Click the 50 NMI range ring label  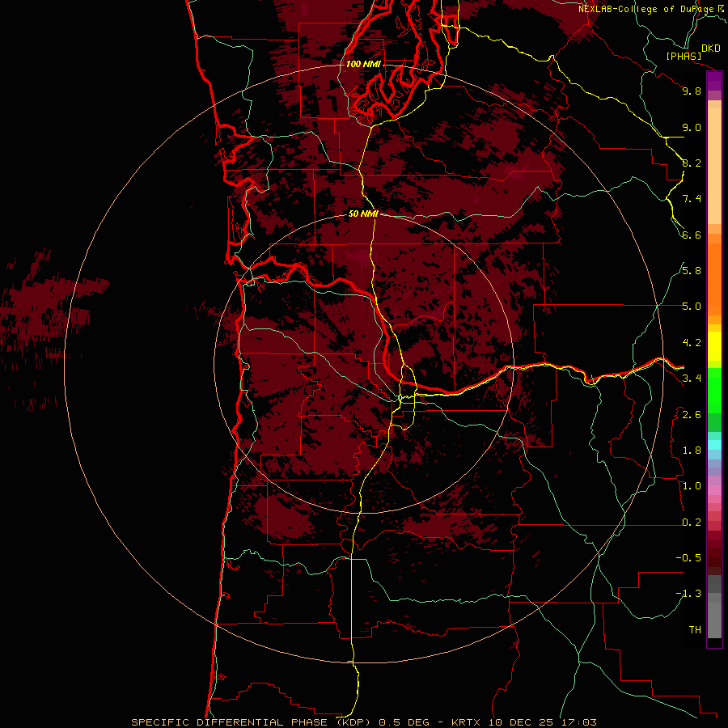coord(363,214)
